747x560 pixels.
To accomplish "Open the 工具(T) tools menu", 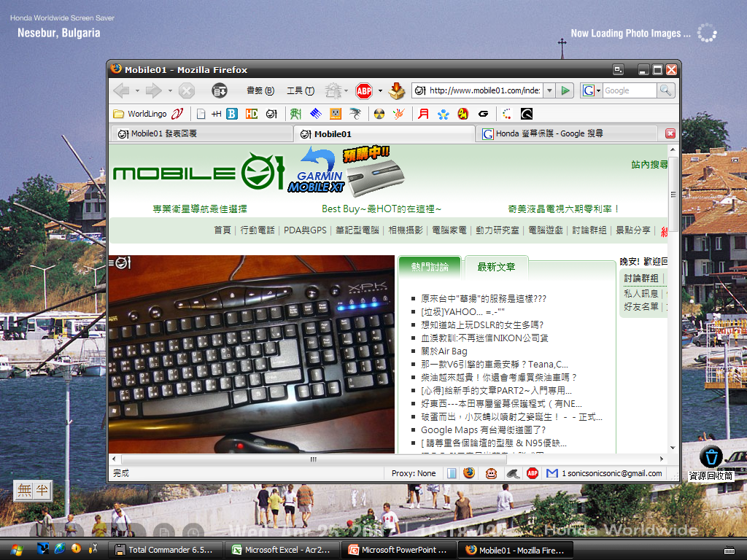I will tap(300, 90).
